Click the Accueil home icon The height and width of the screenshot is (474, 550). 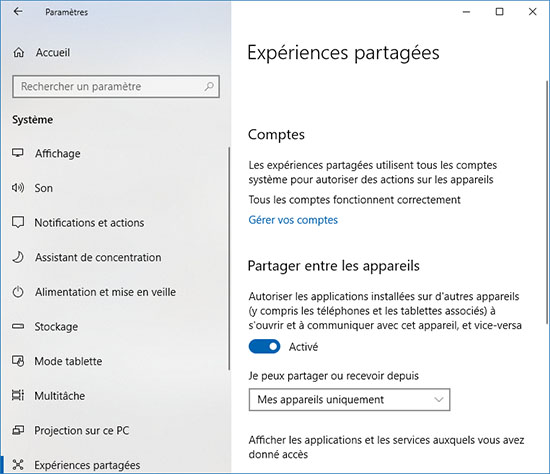coord(19,53)
